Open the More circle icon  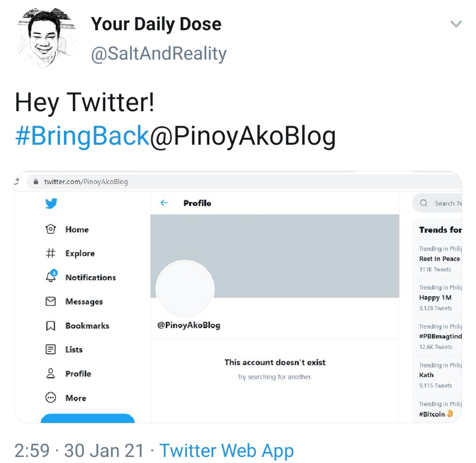(x=51, y=397)
